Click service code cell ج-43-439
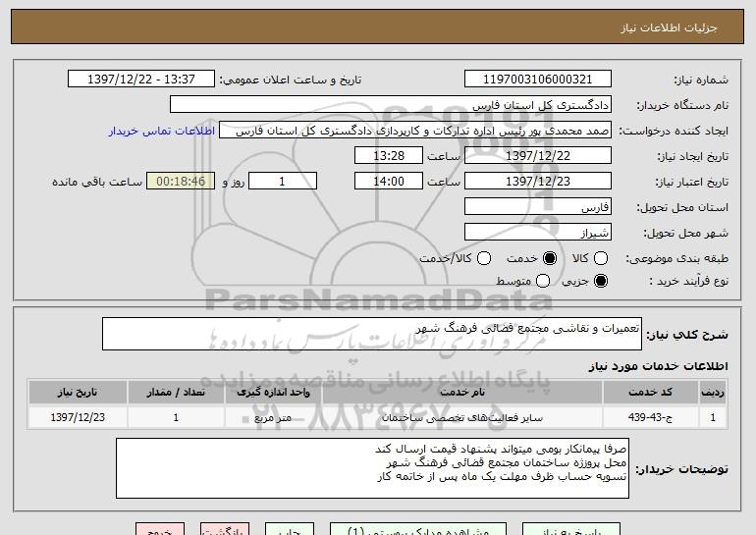Viewport: 756px width, 535px height. pyautogui.click(x=650, y=417)
